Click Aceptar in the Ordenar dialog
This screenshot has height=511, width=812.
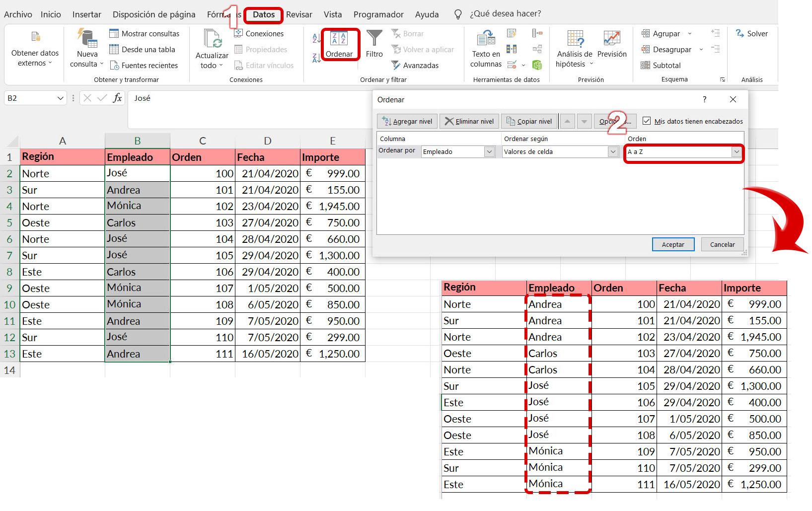[x=673, y=244]
